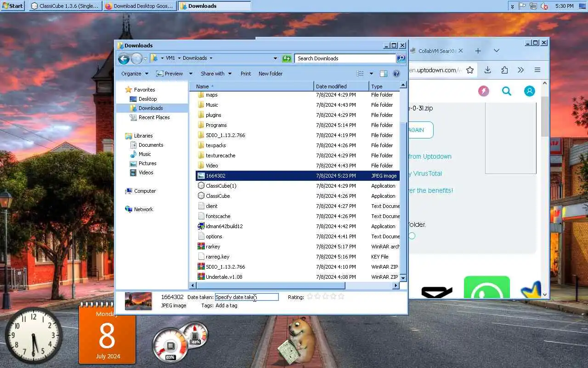Click the Search Downloads input box
Viewport: 588px width, 368px height.
click(345, 58)
